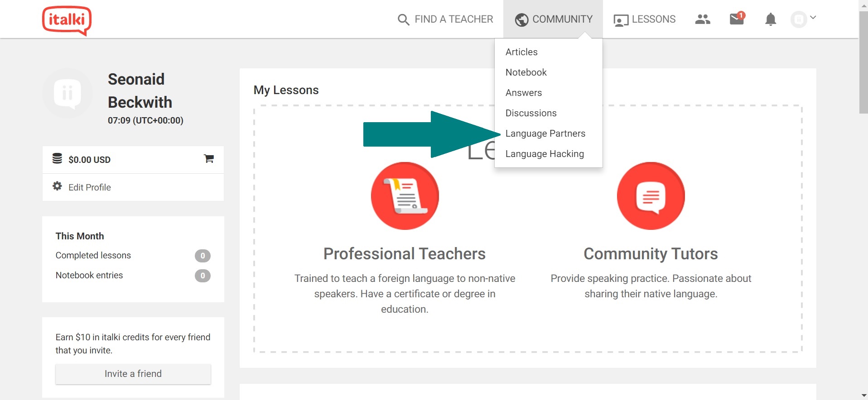Click the Completed lessons link
Screen dimensions: 868x400
coord(93,255)
